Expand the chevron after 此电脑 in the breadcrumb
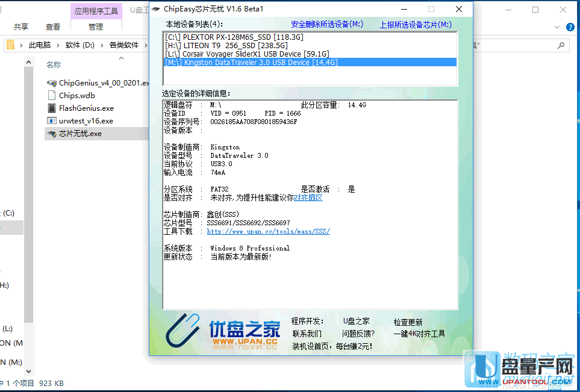This screenshot has width=580, height=392. [58, 45]
